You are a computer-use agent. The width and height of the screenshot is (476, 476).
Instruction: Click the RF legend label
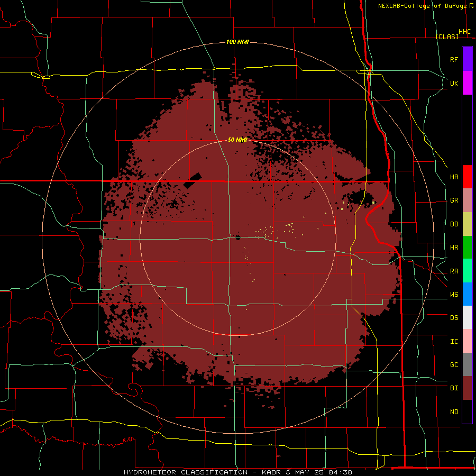(x=454, y=59)
